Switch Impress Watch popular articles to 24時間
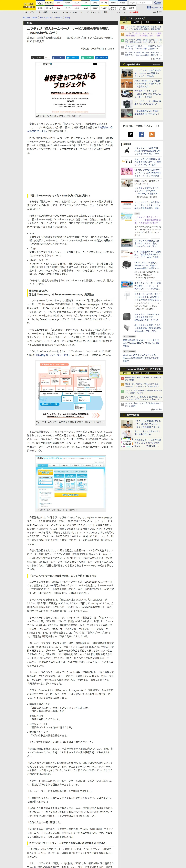 coord(136,373)
